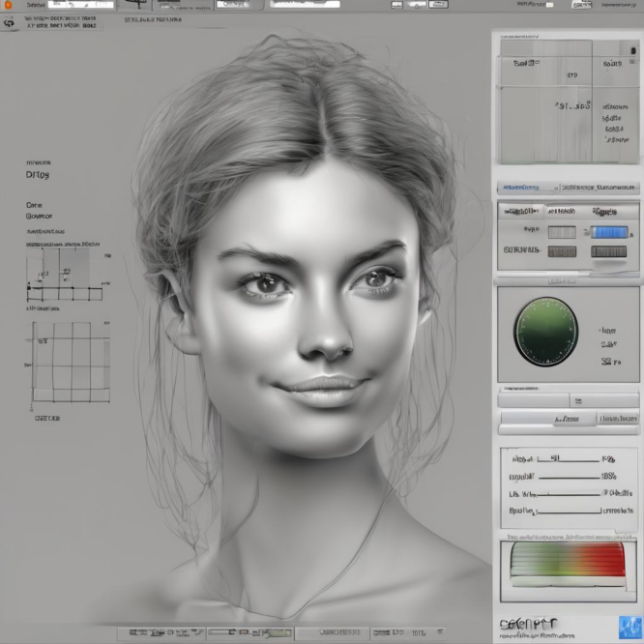Open the white combo box in top toolbar
The width and height of the screenshot is (644, 644).
pyautogui.click(x=305, y=5)
